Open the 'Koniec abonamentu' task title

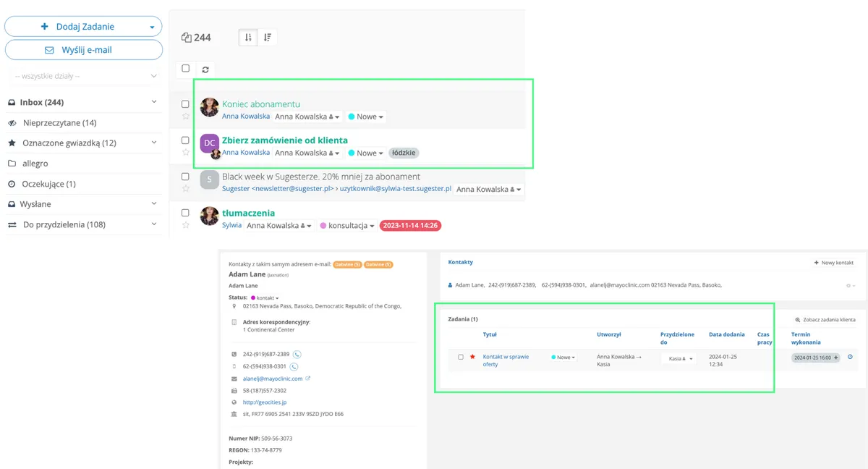(261, 104)
